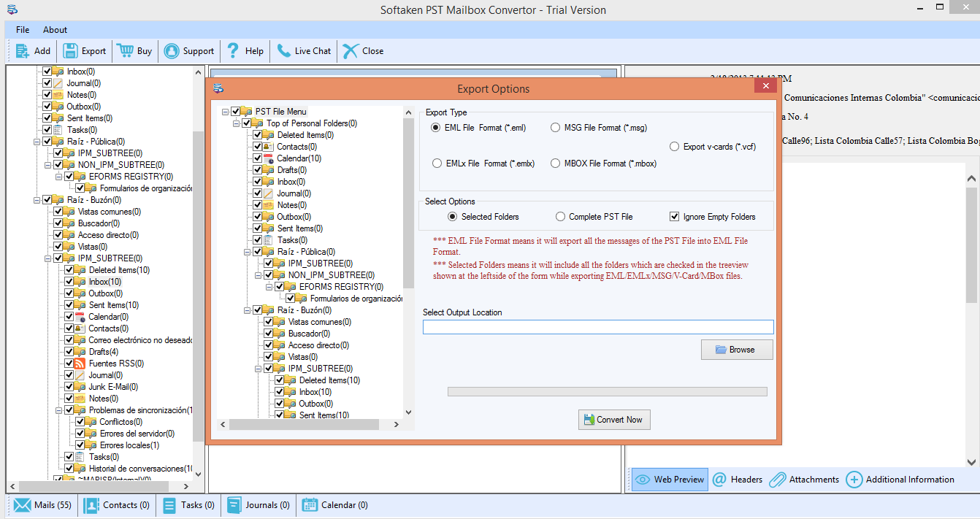
Task: Collapse Raíz - Buzón node in Export tree
Action: 248,310
